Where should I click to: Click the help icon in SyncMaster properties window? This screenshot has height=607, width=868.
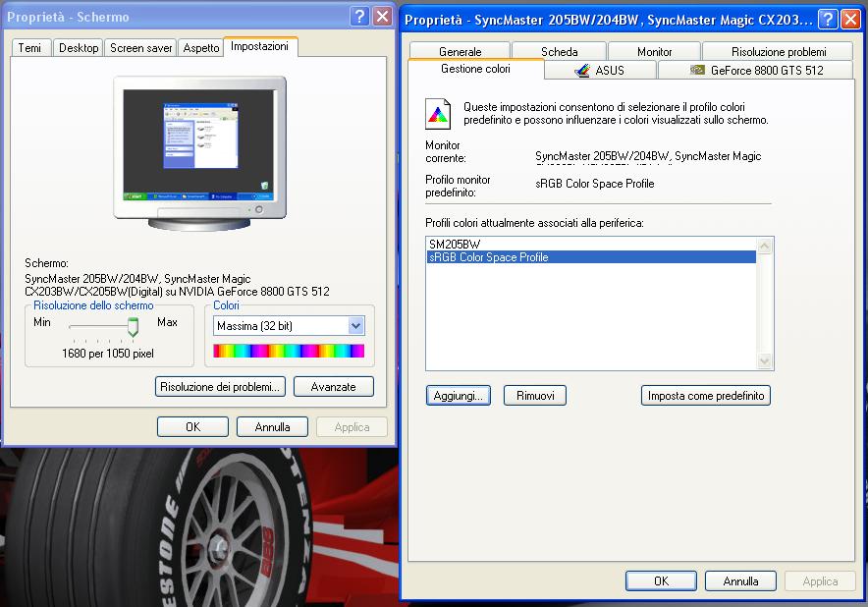click(x=828, y=20)
